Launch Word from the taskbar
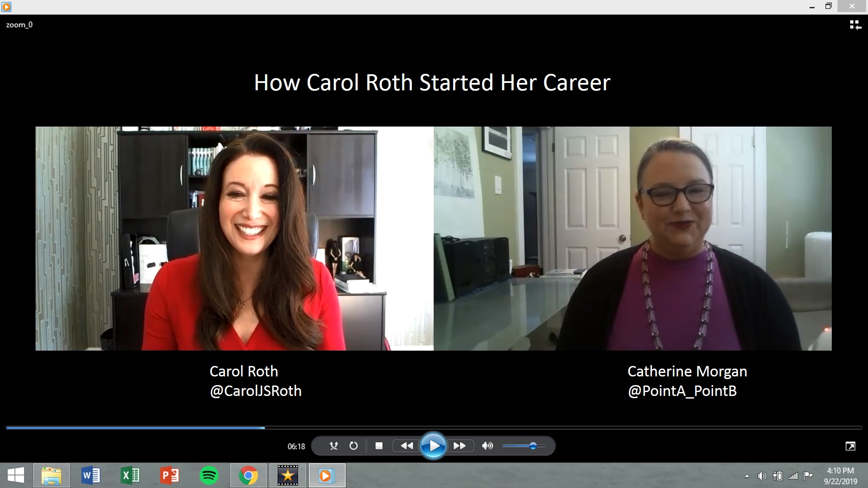Screen dimensions: 868x488 click(91, 475)
